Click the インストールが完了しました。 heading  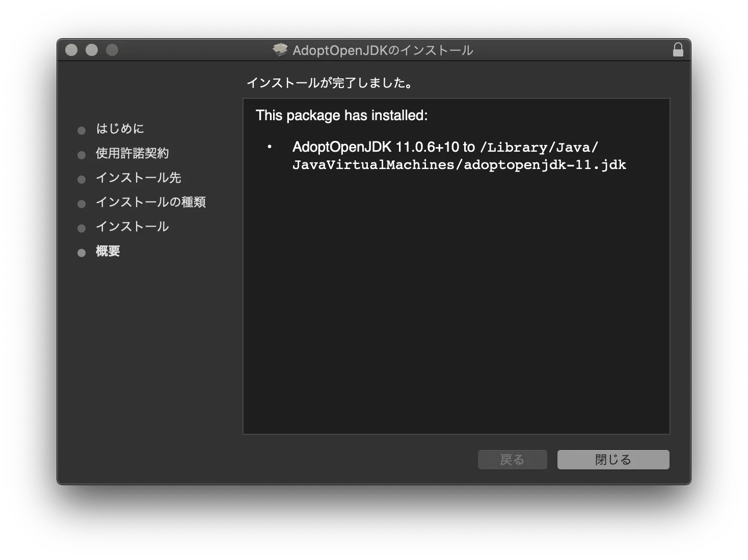point(330,83)
